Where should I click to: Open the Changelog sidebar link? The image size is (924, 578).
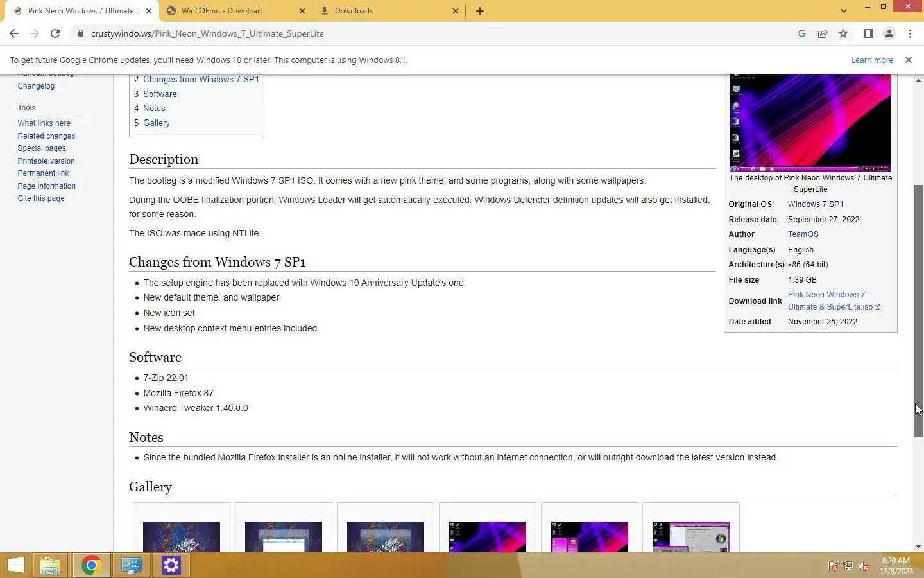pyautogui.click(x=36, y=86)
